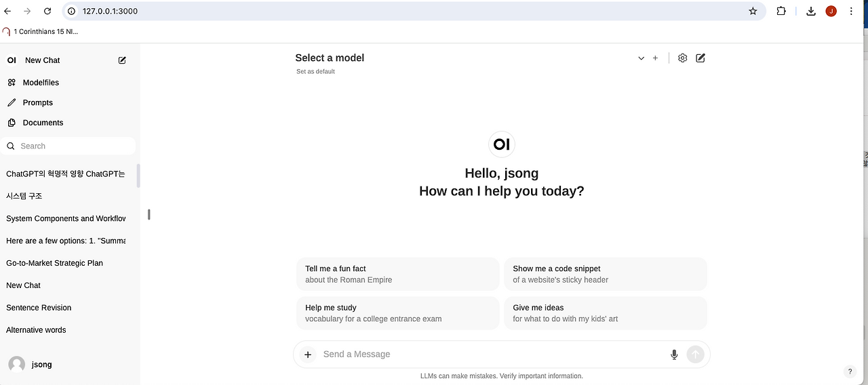Open the Go-to-Market Strategic Plan chat
The height and width of the screenshot is (385, 868).
point(54,263)
